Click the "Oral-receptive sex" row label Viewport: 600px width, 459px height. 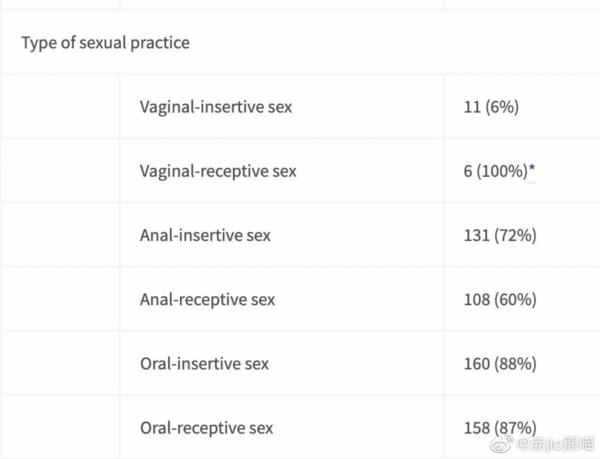click(206, 427)
